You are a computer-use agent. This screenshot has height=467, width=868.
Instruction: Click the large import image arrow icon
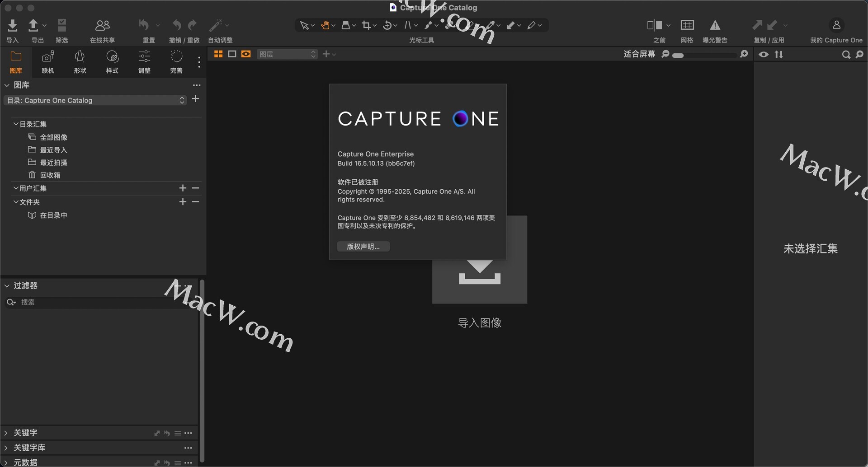pyautogui.click(x=480, y=272)
